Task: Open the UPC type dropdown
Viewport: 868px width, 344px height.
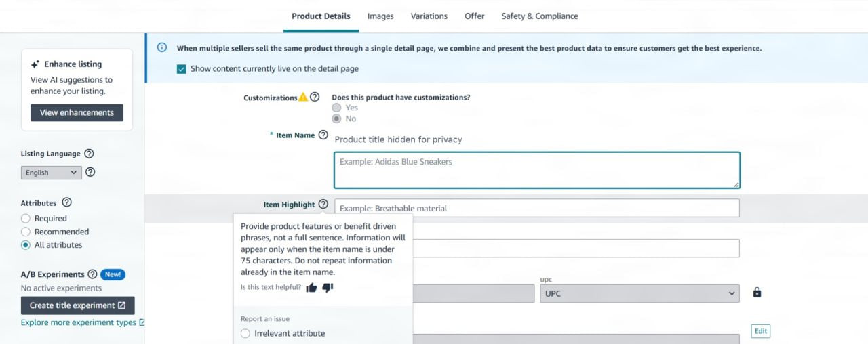Action: coord(639,293)
